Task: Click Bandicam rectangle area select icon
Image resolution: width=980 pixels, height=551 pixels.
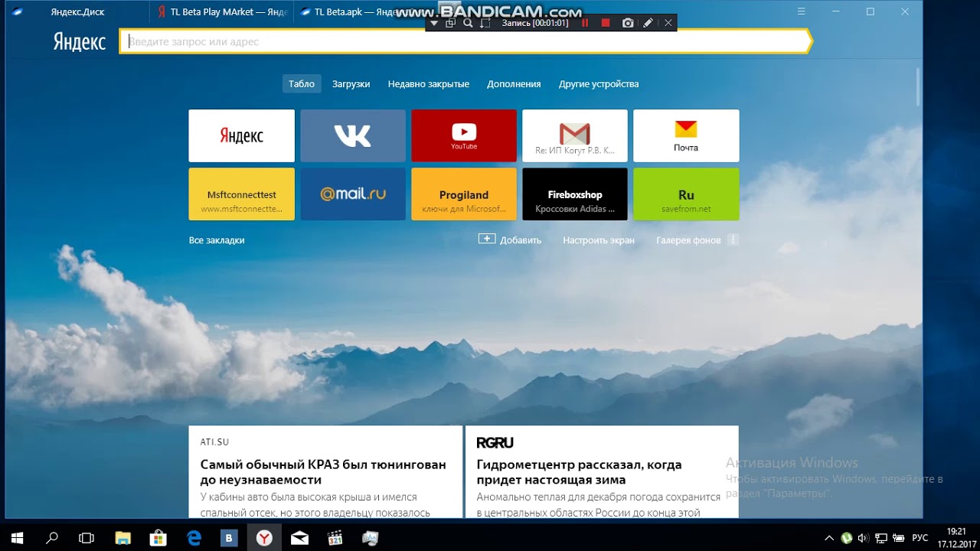Action: coord(485,23)
